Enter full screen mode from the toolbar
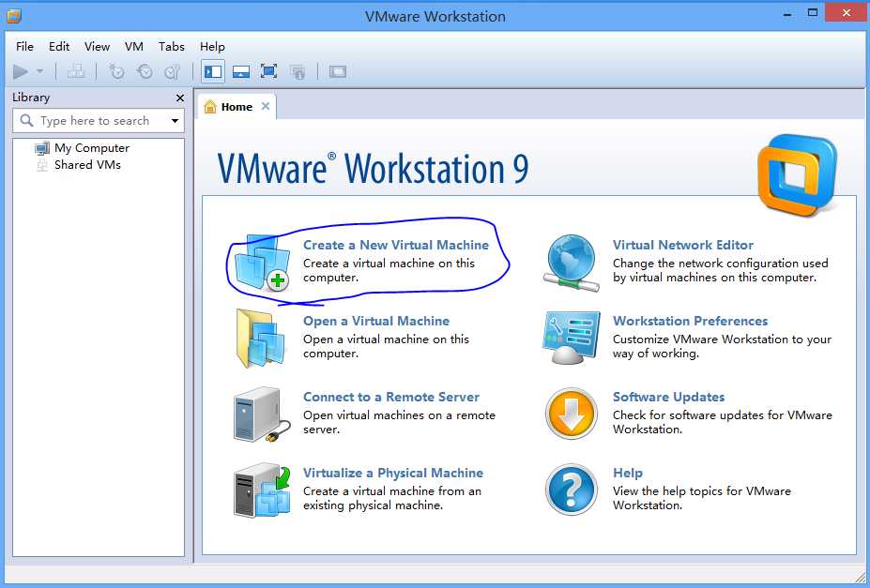The width and height of the screenshot is (870, 588). 269,71
